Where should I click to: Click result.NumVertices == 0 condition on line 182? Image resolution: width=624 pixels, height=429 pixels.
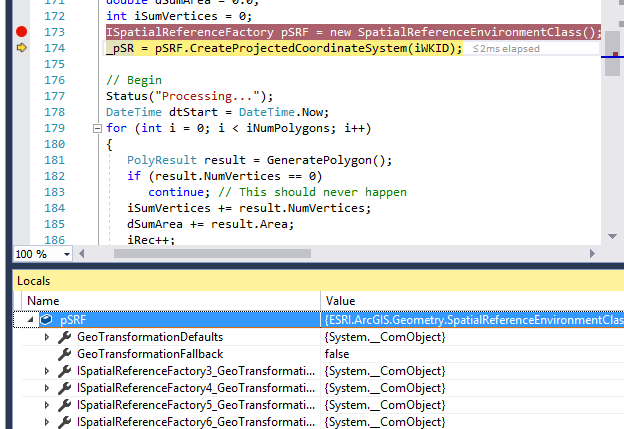point(235,176)
